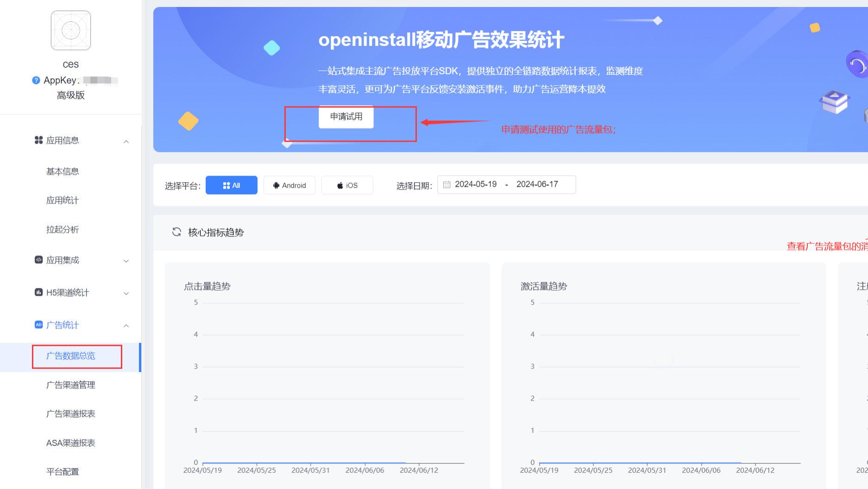Open 应用统计 menu item
This screenshot has width=868, height=489.
point(63,200)
